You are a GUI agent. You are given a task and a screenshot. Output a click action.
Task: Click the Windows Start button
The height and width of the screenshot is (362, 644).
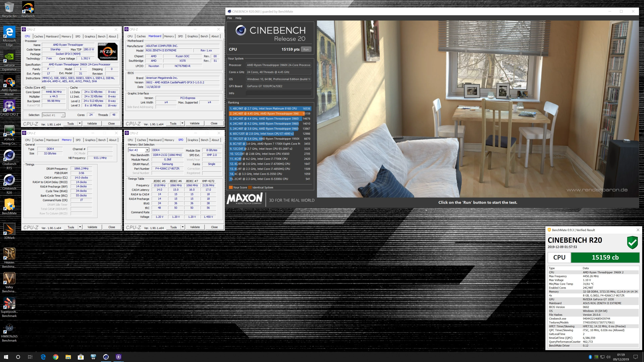(x=6, y=357)
